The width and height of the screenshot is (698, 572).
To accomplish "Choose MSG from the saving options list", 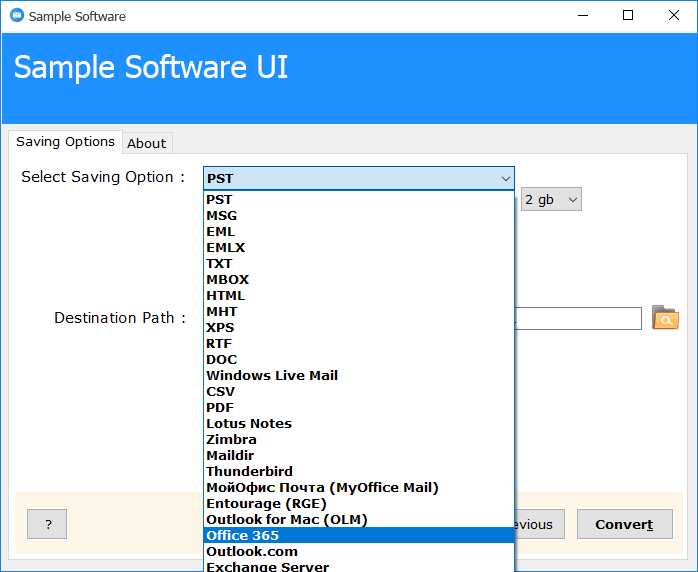I will click(x=359, y=215).
